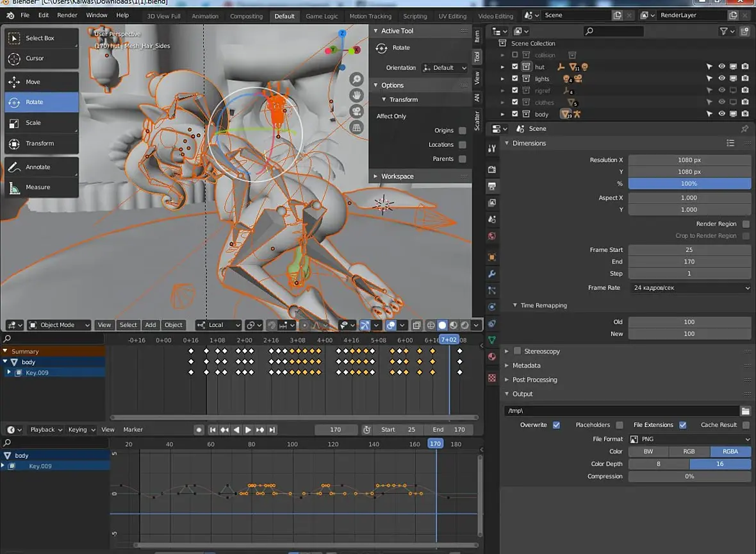Open the Object Mode dropdown
Viewport: 756px width, 554px height.
tap(60, 325)
